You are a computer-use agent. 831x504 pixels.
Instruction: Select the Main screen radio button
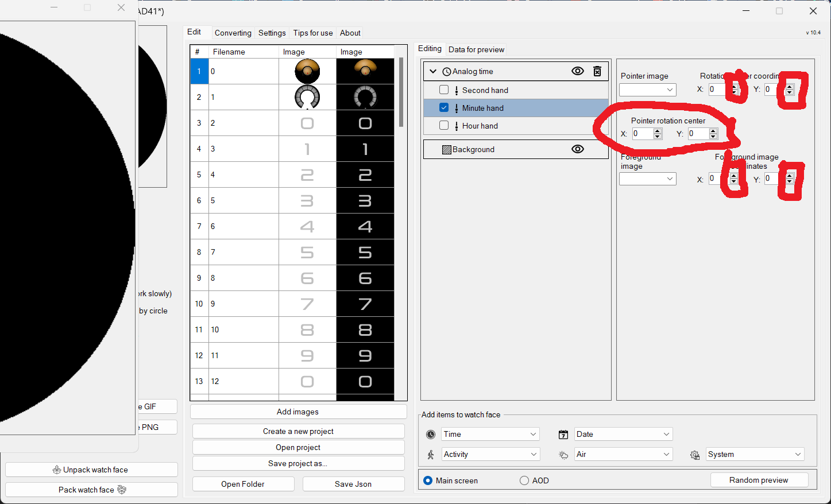[428, 480]
